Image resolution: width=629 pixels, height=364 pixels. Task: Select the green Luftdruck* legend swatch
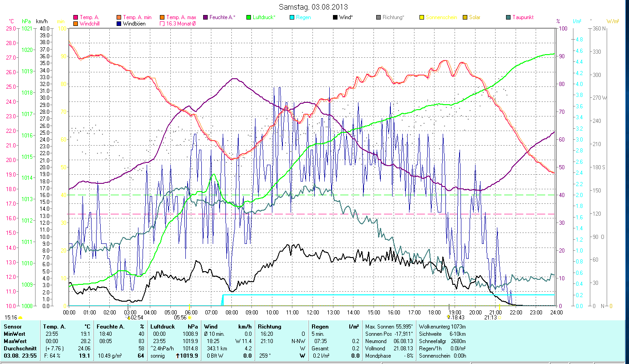pyautogui.click(x=249, y=17)
